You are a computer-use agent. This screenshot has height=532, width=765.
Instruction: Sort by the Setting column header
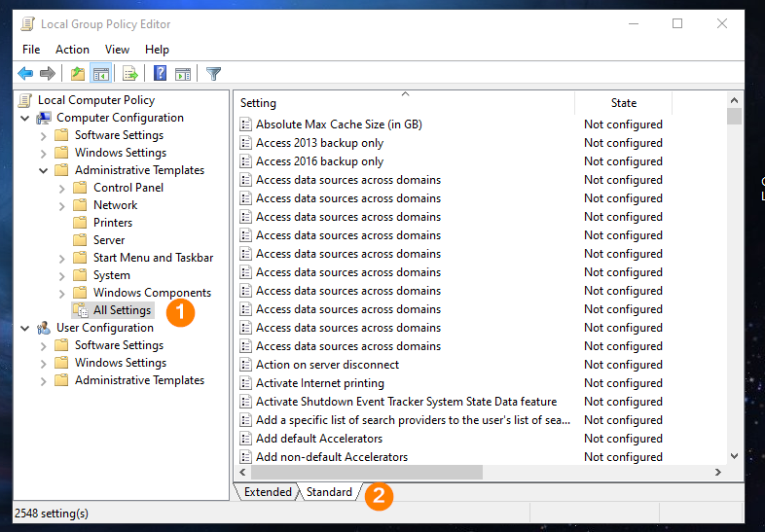tap(405, 103)
